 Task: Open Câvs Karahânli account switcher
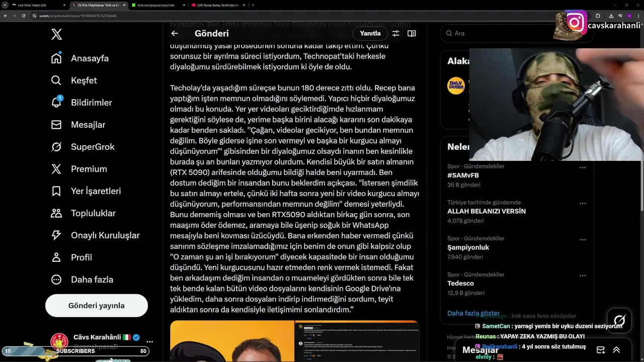click(x=97, y=342)
